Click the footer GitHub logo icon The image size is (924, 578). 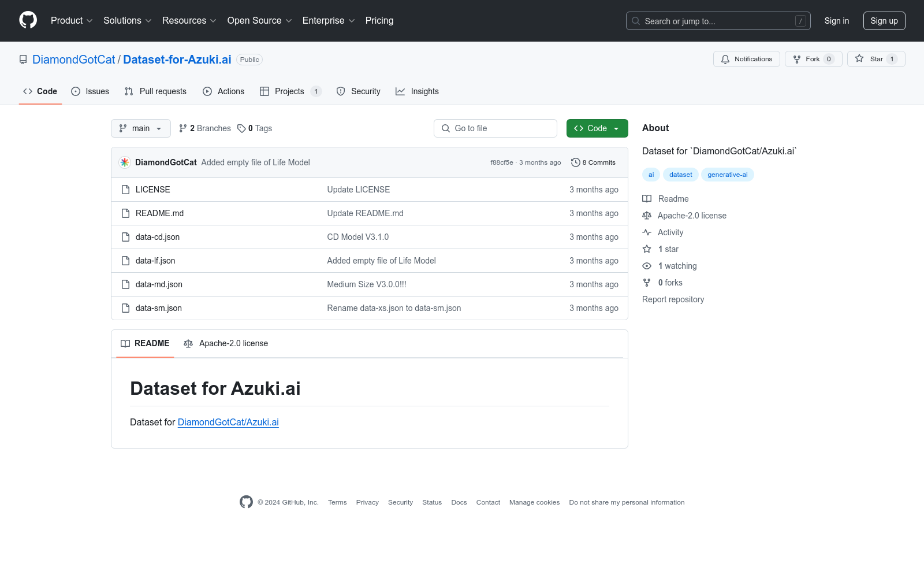click(x=246, y=502)
